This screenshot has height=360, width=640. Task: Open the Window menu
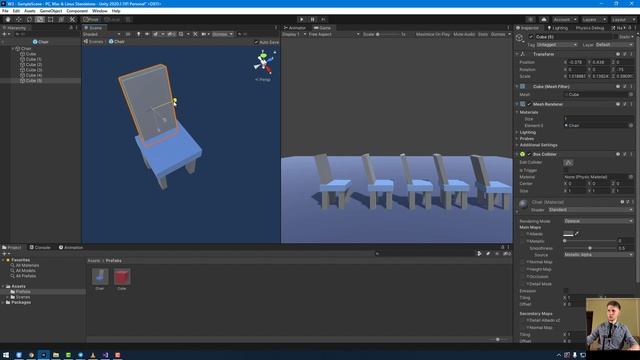click(100, 11)
